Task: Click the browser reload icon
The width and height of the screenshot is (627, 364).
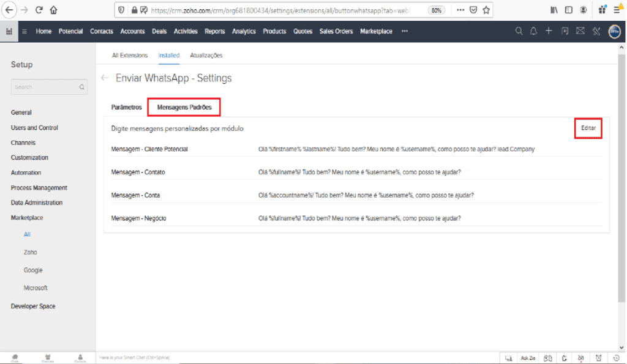Action: coord(39,10)
